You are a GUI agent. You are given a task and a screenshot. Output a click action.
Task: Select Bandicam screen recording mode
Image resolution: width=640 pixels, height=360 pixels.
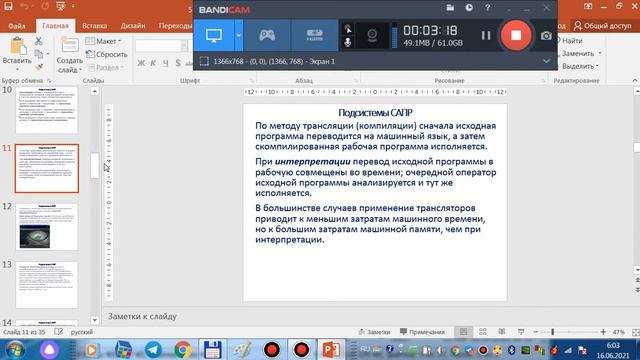(x=214, y=35)
